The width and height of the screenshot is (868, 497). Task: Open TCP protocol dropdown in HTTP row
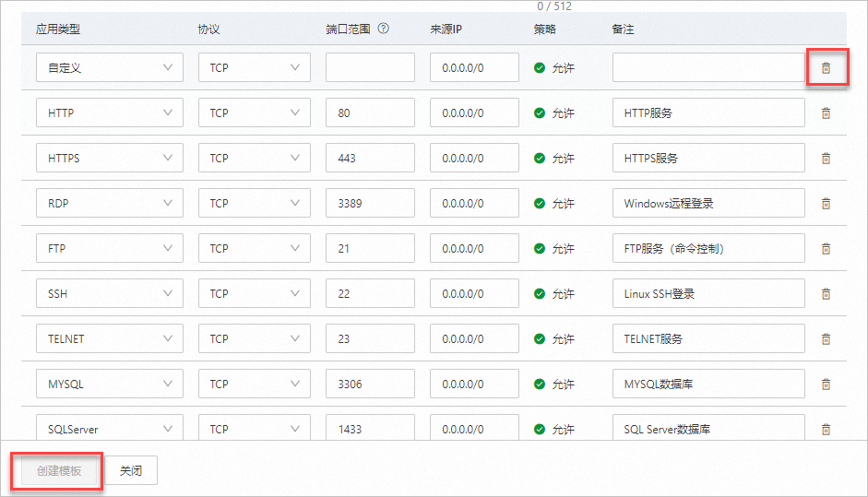(255, 112)
